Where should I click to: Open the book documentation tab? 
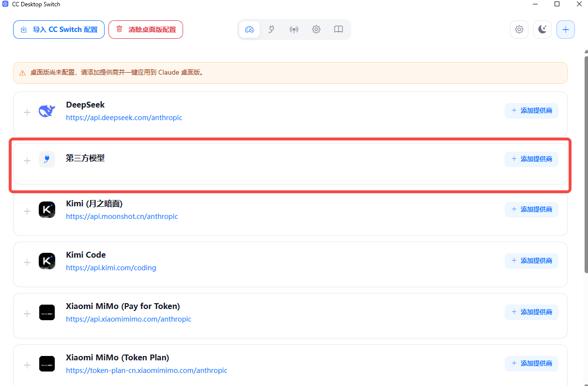339,30
